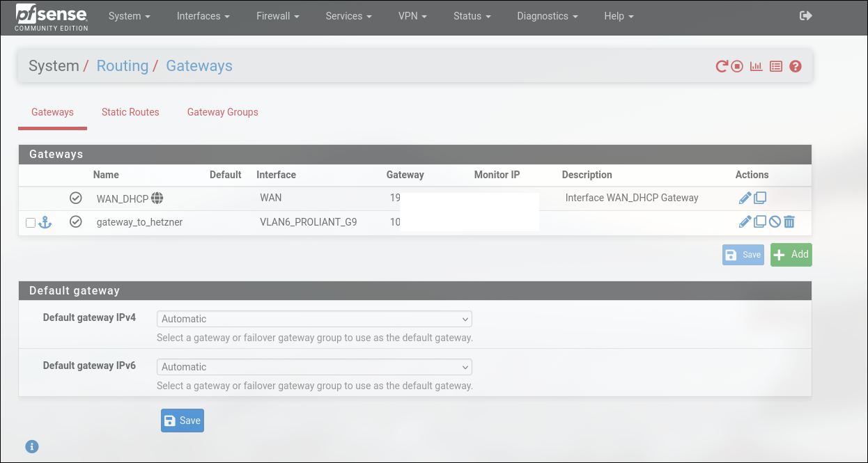Switch to the Static Routes tab

click(x=130, y=112)
